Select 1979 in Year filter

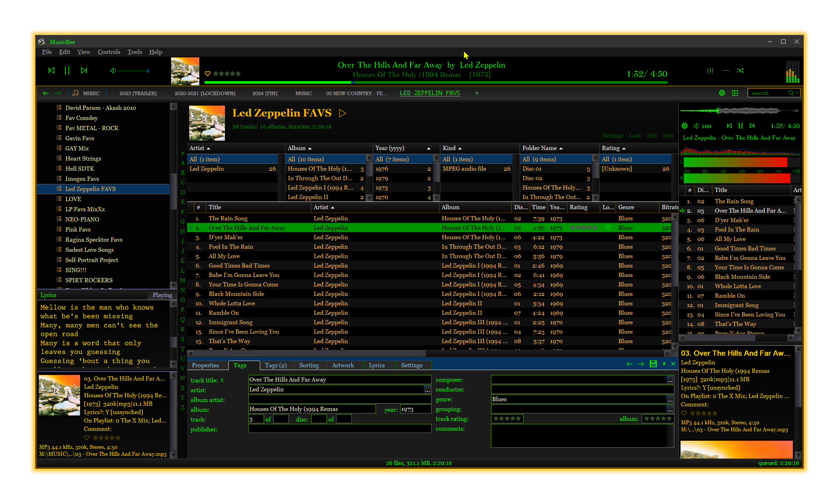pyautogui.click(x=403, y=178)
